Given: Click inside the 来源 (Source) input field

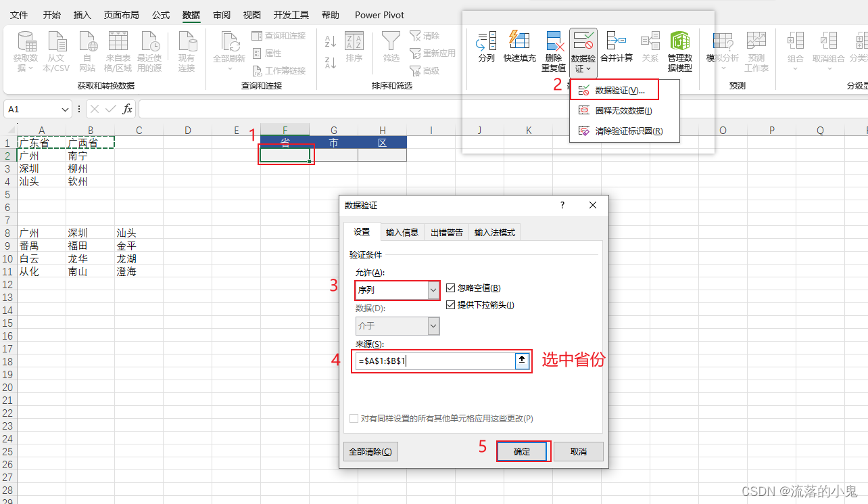Looking at the screenshot, I should [x=434, y=361].
